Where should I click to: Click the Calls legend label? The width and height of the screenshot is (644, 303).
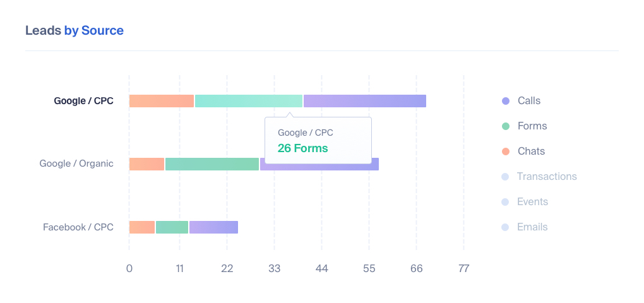pos(529,100)
